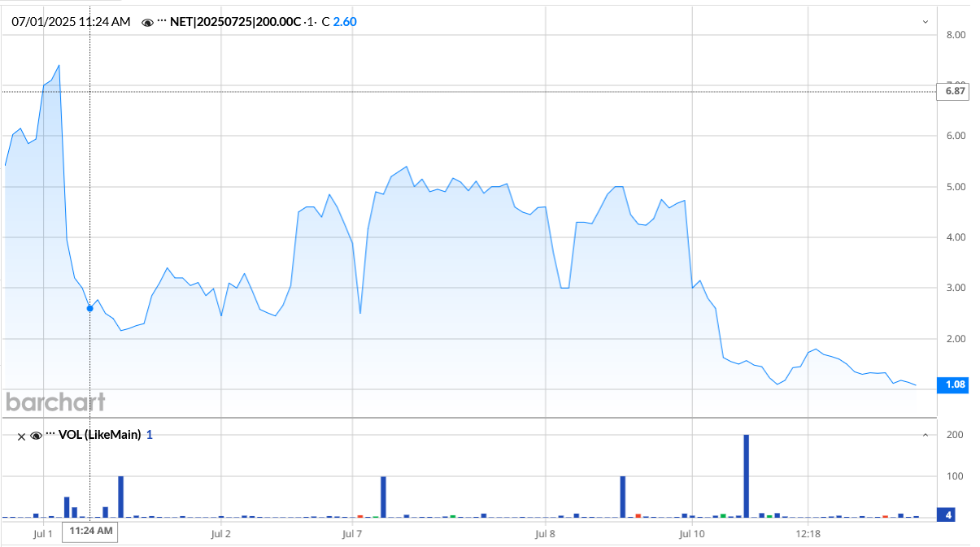Hide the VOL (LikeMain) indicator using eye icon
The width and height of the screenshot is (980, 547).
[x=36, y=436]
